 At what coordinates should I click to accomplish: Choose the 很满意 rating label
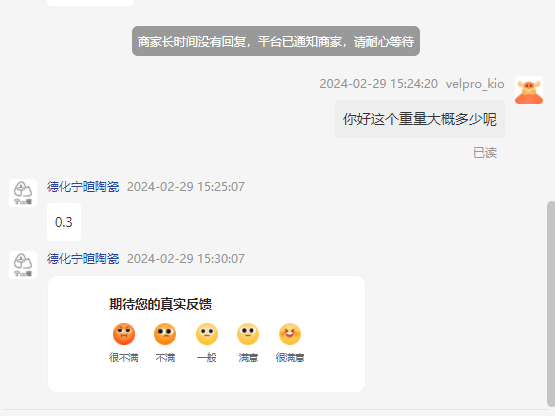tap(290, 358)
